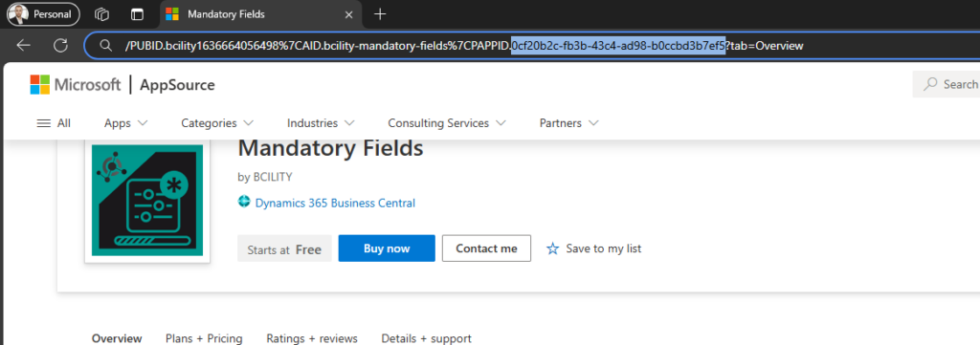Viewport: 980px width, 345px height.
Task: Click the 'by BCILITY' publisher text
Action: (265, 177)
